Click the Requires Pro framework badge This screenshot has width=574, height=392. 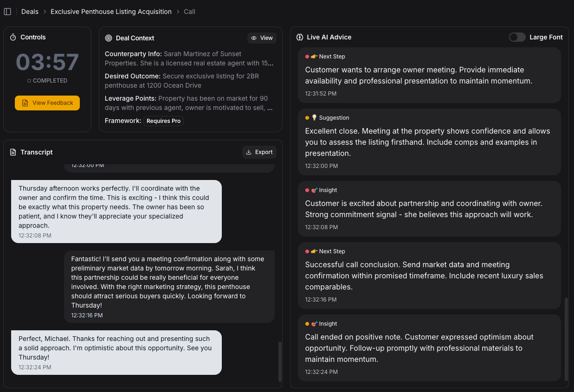point(163,121)
